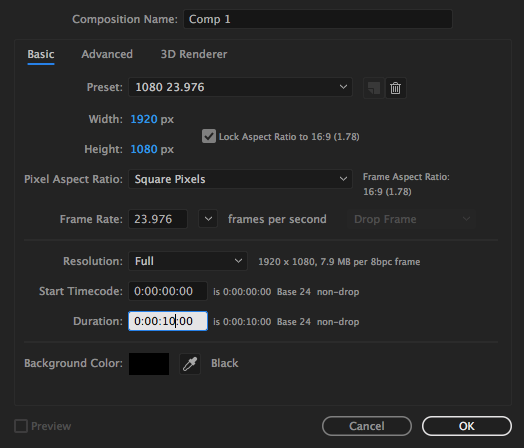The width and height of the screenshot is (524, 448).
Task: Click the delete preset trash icon
Action: tap(396, 88)
